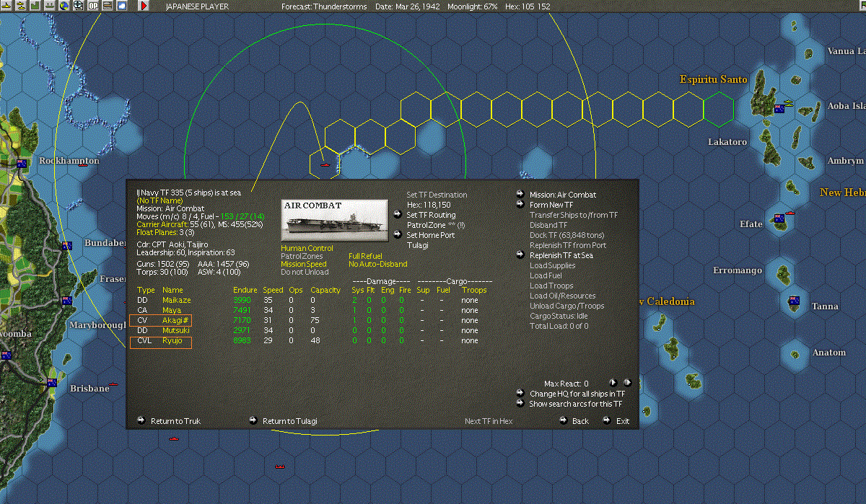Click Dock TF (63,848 tons)

567,235
